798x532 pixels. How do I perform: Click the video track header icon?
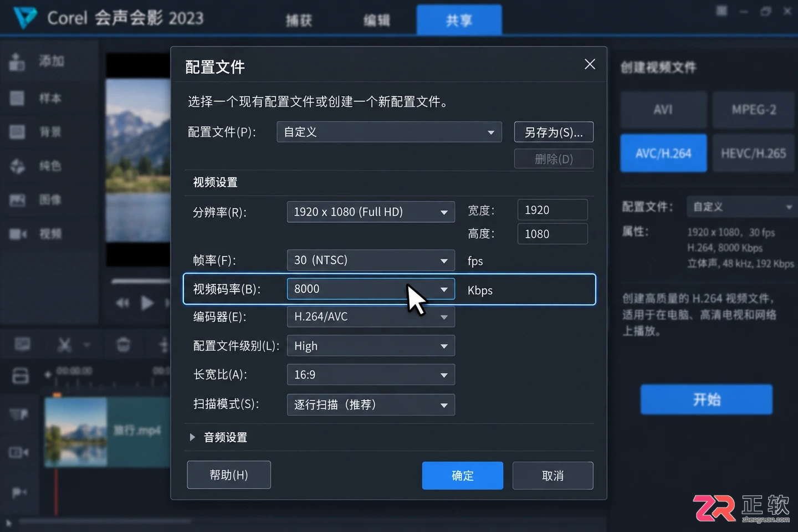click(x=18, y=414)
